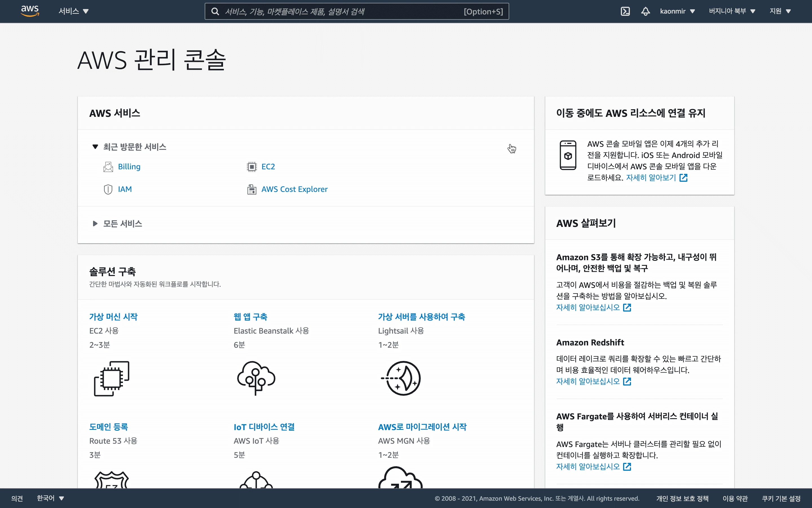Open the Billing link
The width and height of the screenshot is (812, 508).
[x=129, y=167]
